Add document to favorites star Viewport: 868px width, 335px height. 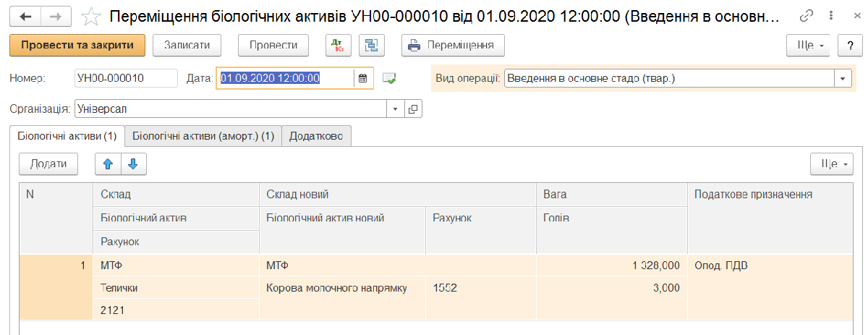coord(91,15)
